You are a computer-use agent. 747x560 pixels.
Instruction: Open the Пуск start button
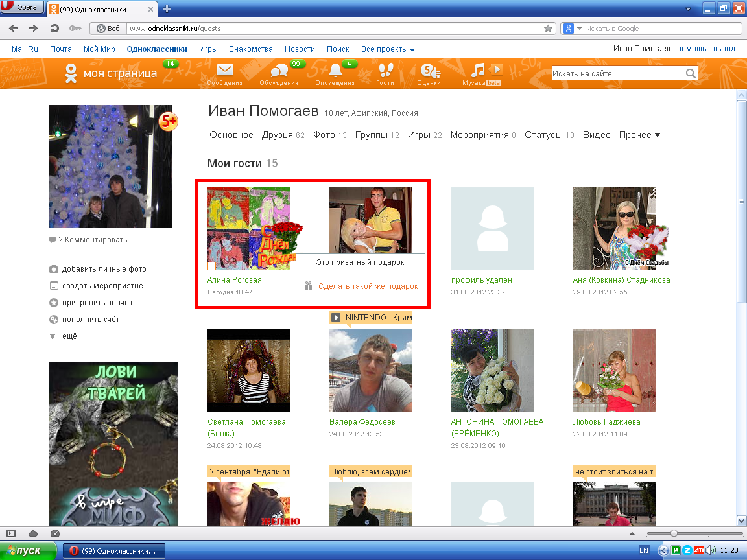coord(28,551)
